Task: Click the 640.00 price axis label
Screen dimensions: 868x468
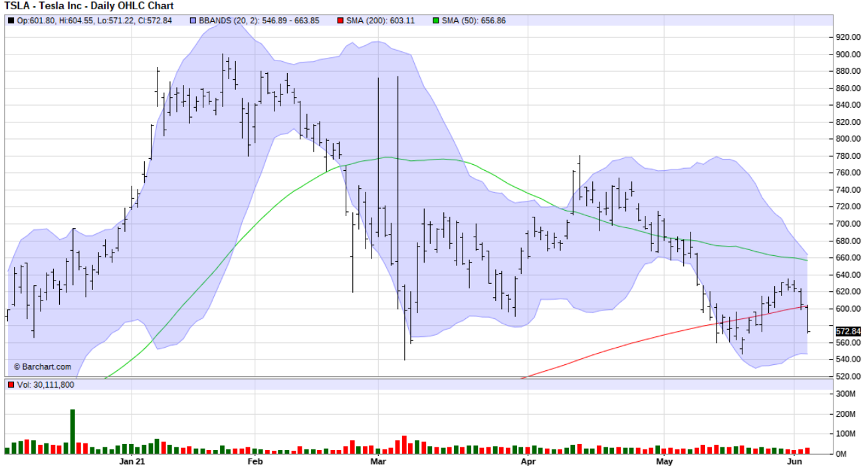Action: (849, 275)
